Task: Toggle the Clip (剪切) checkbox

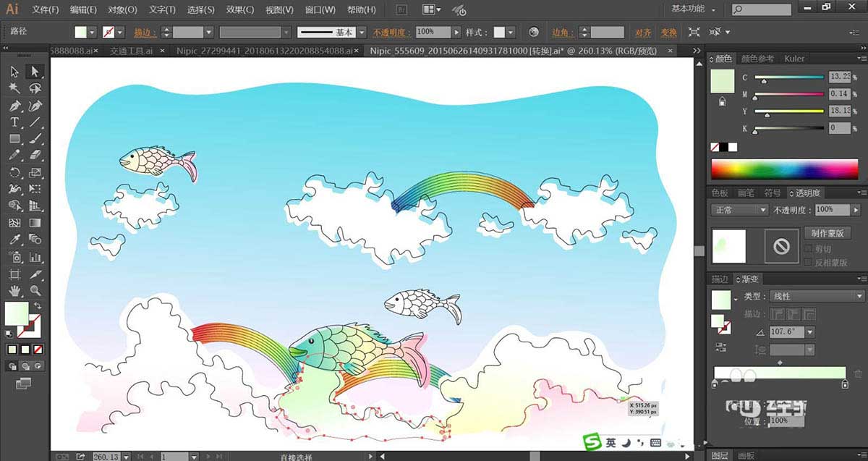Action: pos(809,248)
